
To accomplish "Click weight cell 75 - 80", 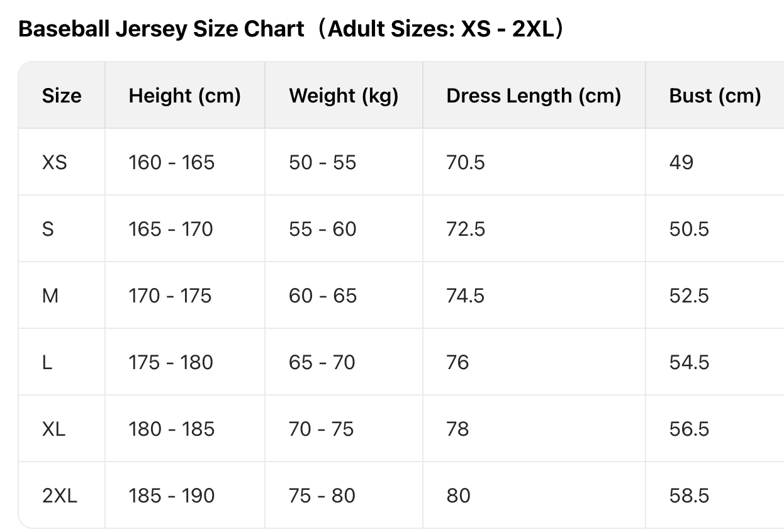I will click(322, 496).
